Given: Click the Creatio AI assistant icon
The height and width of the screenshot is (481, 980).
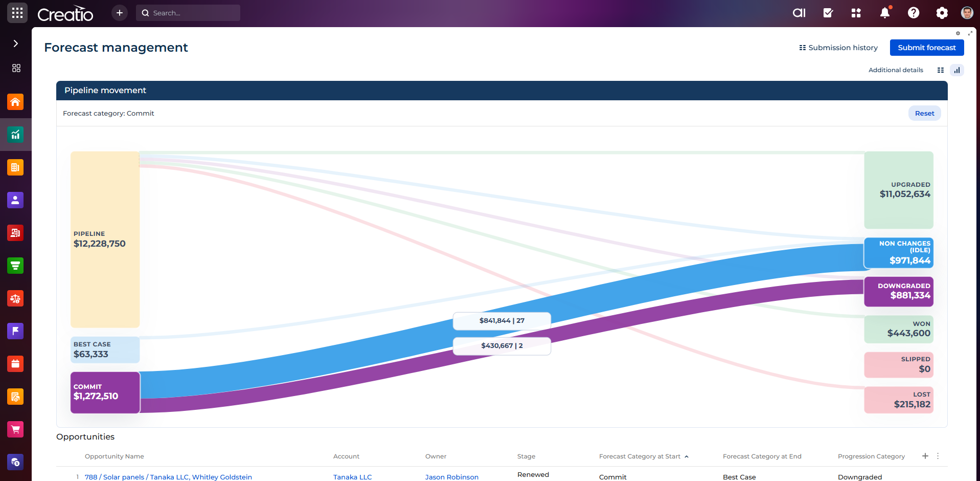Looking at the screenshot, I should [x=799, y=13].
